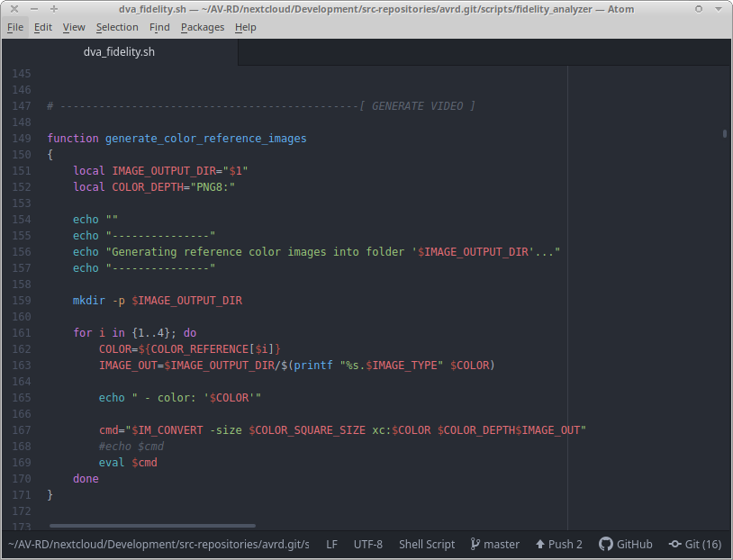This screenshot has width=733, height=560.
Task: Open the Help menu
Action: coord(245,27)
